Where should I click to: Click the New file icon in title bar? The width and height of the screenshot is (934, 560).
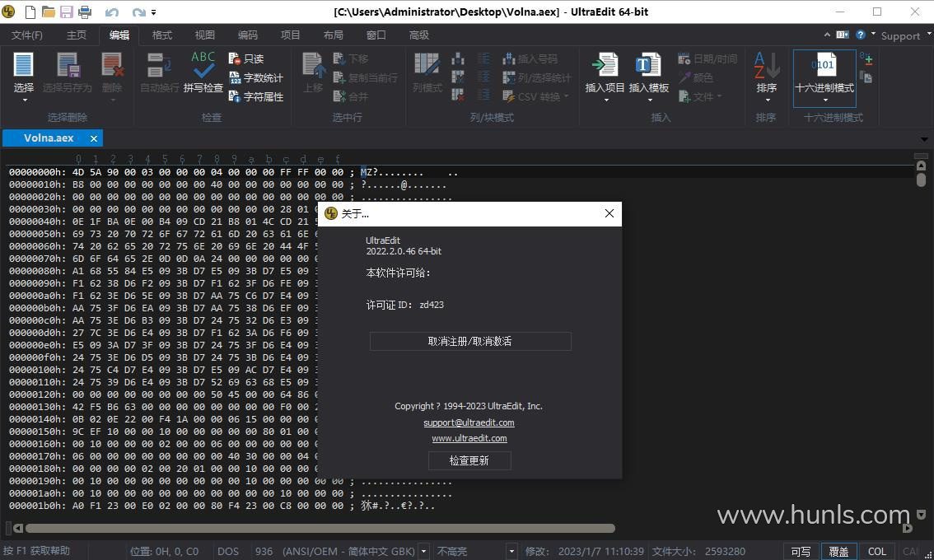[x=30, y=12]
